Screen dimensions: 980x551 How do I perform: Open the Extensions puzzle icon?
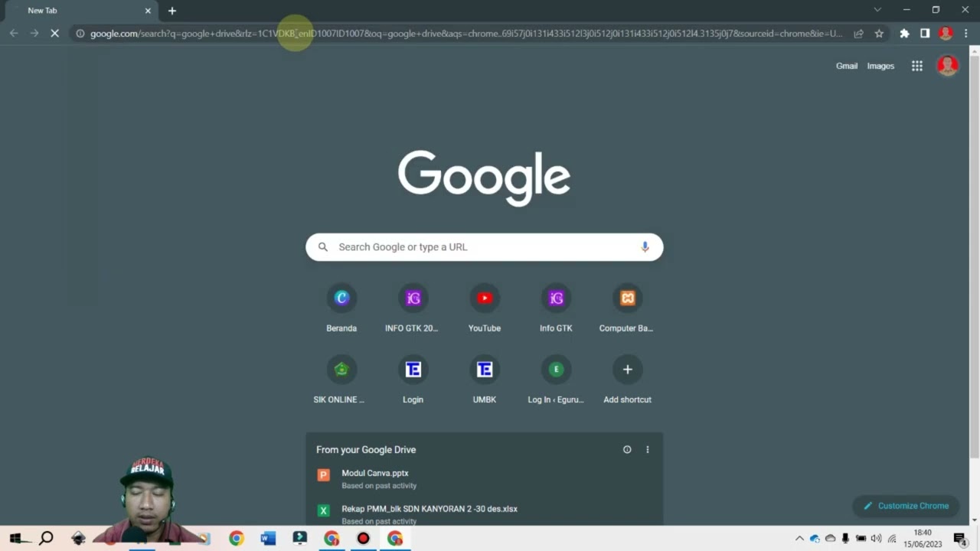click(904, 34)
